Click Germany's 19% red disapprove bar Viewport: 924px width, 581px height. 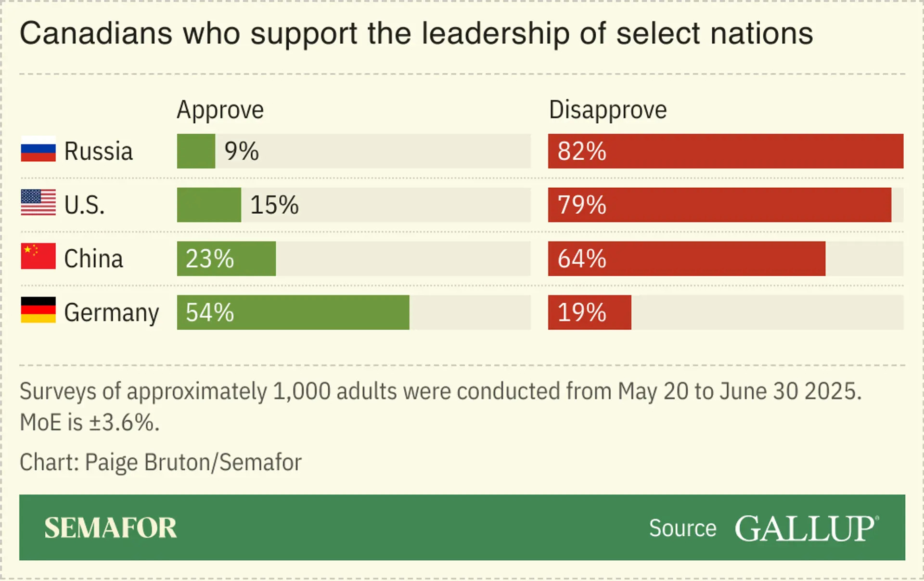click(590, 312)
